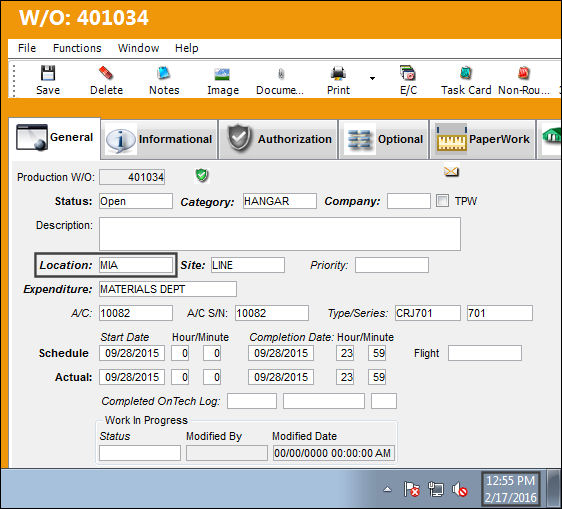Viewport: 562px width, 509px height.
Task: Click the Actual Start Date field
Action: click(132, 377)
